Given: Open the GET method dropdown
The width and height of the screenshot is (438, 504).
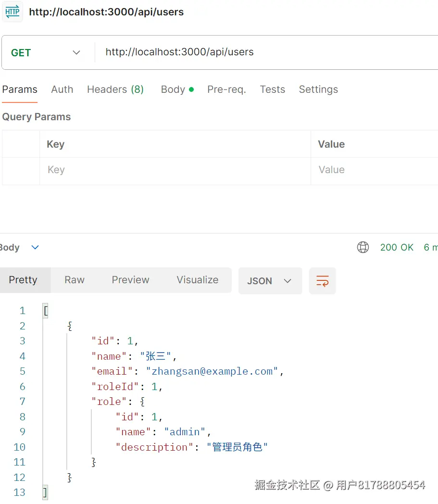Looking at the screenshot, I should tap(46, 52).
